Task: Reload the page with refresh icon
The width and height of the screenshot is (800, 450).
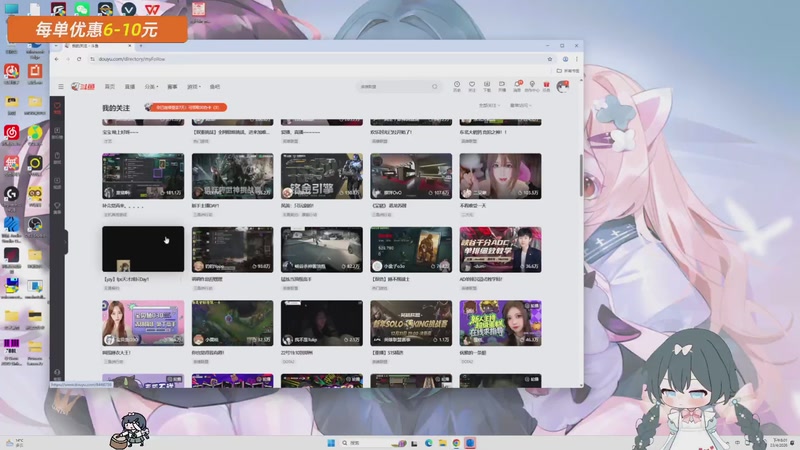Action: pos(79,59)
